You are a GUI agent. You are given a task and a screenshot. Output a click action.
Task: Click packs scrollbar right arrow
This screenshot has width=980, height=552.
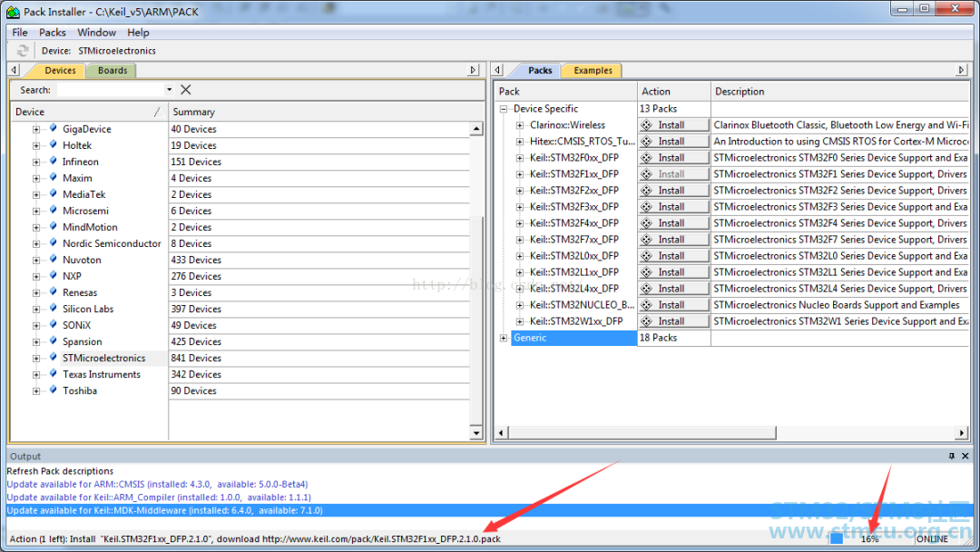[962, 432]
